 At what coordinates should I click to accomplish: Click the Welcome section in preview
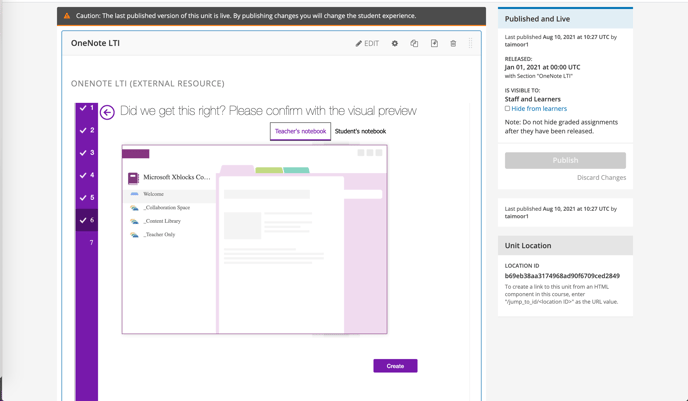170,194
